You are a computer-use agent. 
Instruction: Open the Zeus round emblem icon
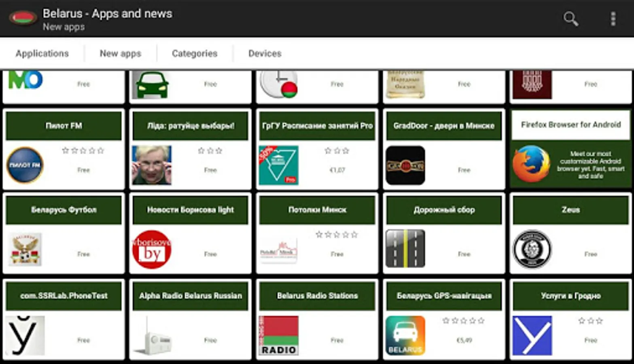pos(532,249)
